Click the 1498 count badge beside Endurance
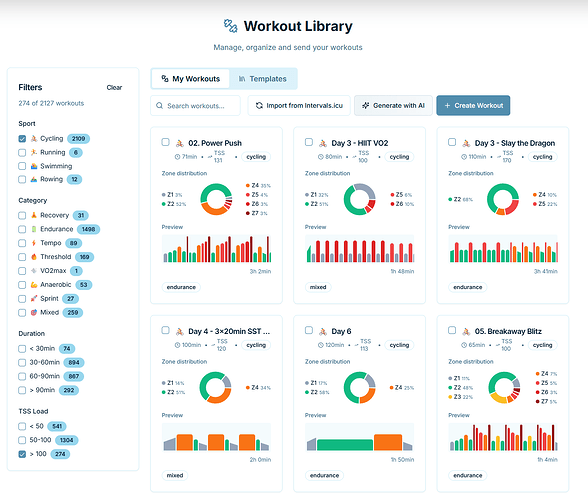 pyautogui.click(x=88, y=229)
